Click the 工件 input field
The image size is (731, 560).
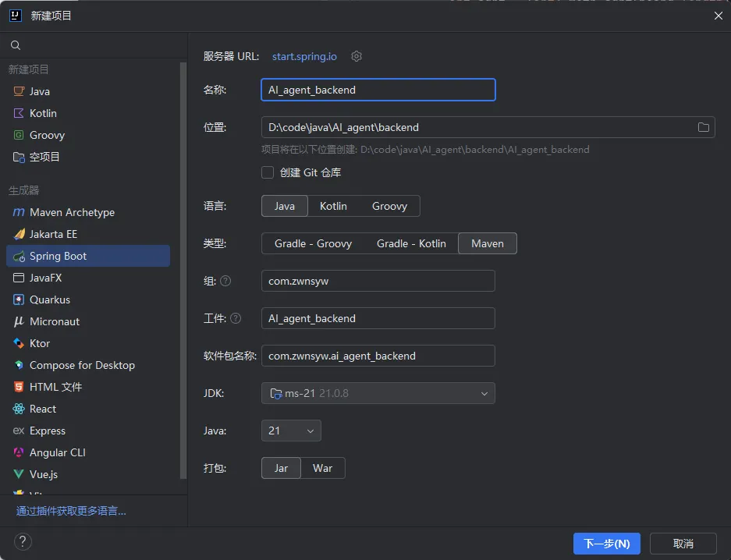(378, 318)
